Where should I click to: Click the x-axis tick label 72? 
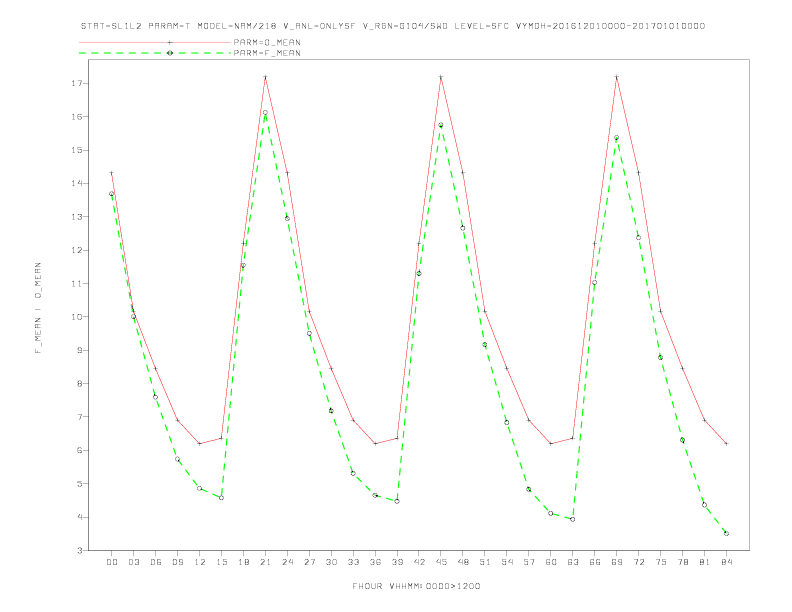click(638, 562)
